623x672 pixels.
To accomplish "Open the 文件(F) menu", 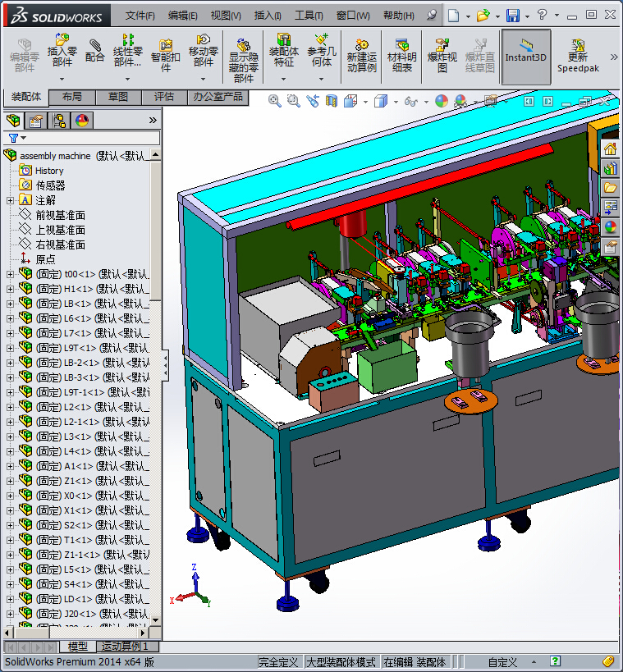I will coord(140,16).
